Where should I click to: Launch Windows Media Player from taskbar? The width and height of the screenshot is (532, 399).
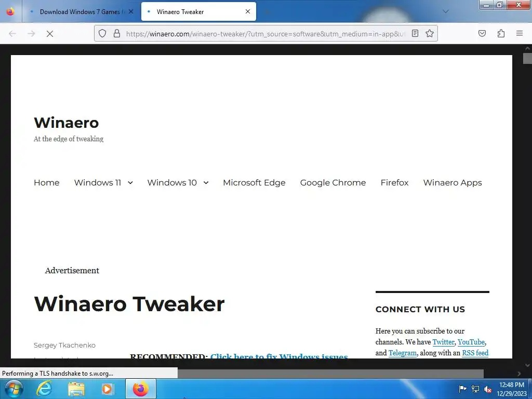pyautogui.click(x=107, y=389)
